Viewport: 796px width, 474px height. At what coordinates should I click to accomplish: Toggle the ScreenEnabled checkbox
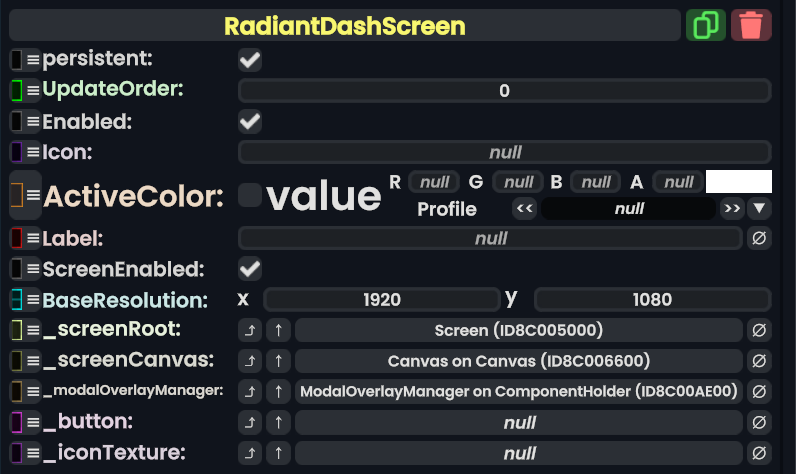[x=250, y=269]
